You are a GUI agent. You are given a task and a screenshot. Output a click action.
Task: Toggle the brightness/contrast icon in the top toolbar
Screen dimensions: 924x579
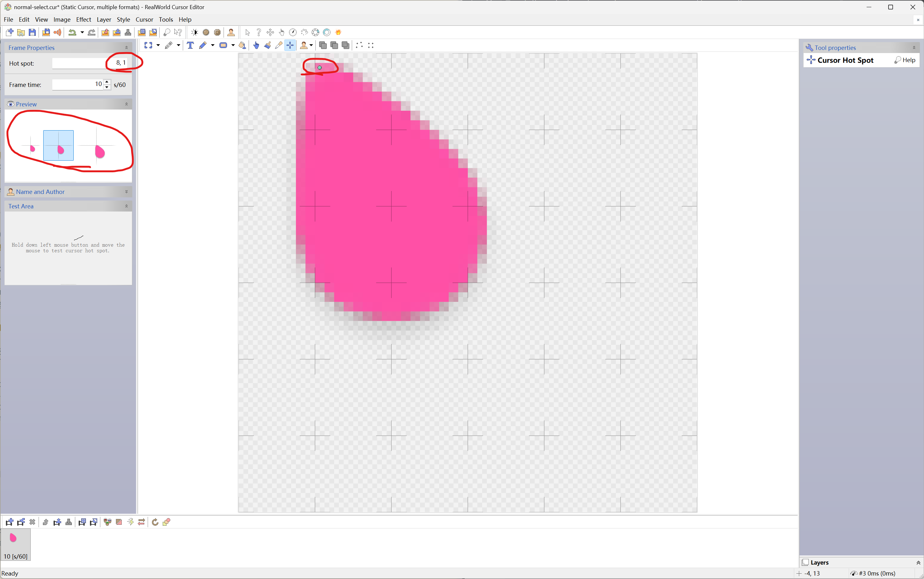coord(194,33)
